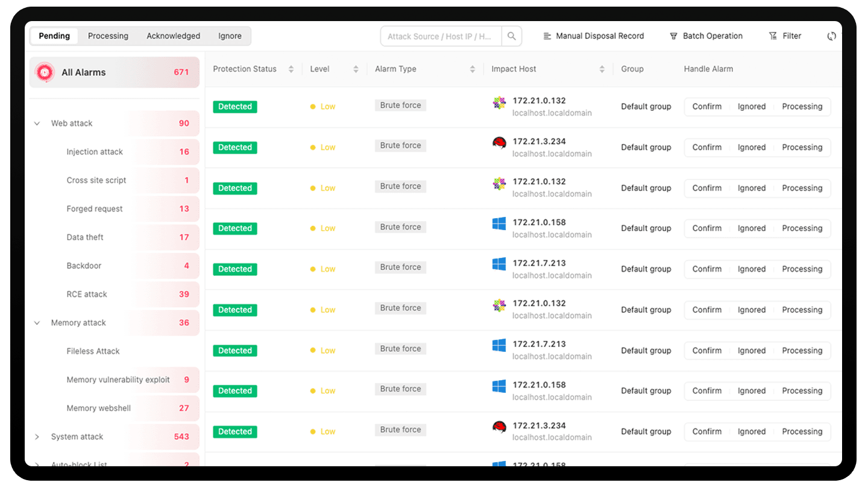Expand the System attack category
The width and height of the screenshot is (868, 488).
[x=37, y=437]
